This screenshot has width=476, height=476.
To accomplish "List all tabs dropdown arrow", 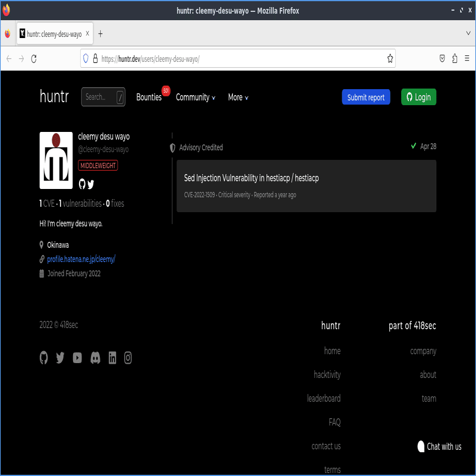I will 468,33.
